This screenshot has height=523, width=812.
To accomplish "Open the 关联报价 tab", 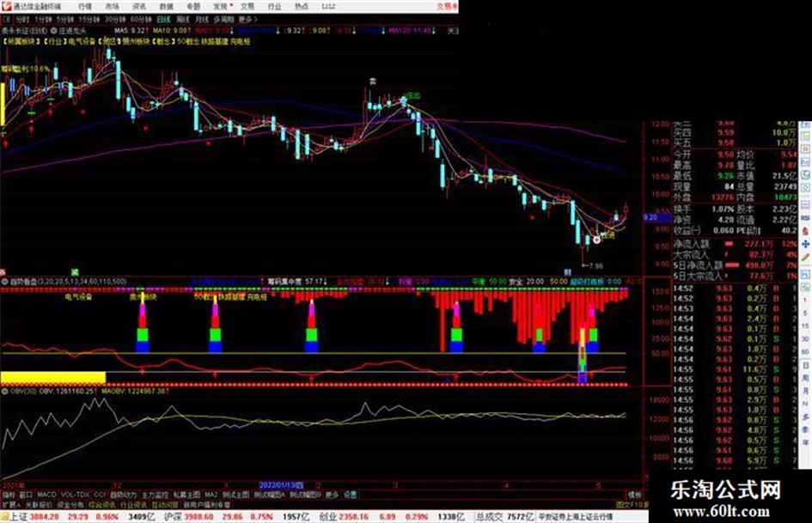I will click(x=39, y=504).
